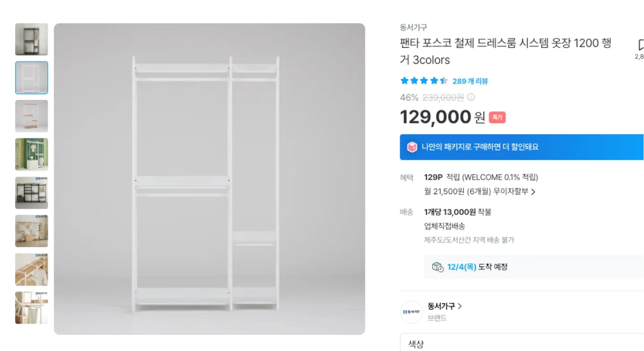Image resolution: width=644 pixels, height=351 pixels.
Task: Click the delivery box arrival icon
Action: click(x=437, y=267)
